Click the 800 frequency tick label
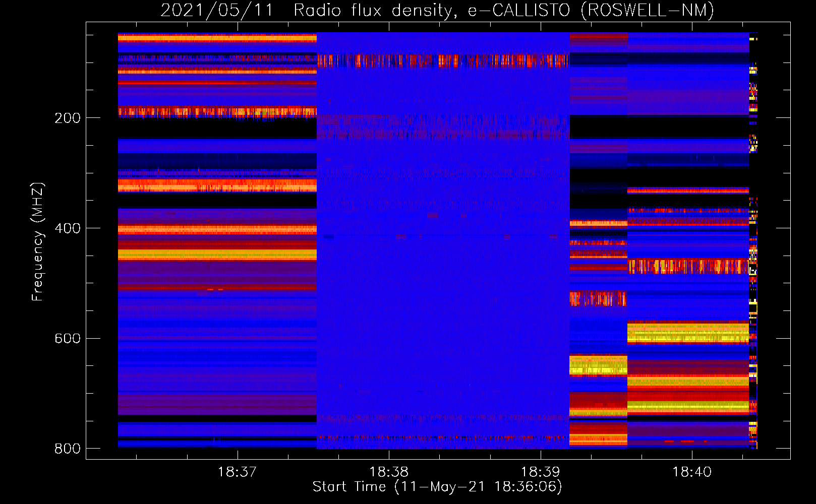 (68, 449)
